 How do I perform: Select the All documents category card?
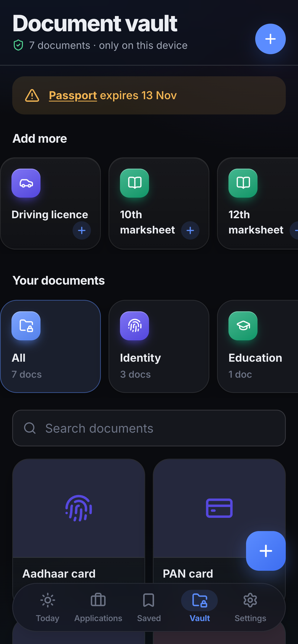[x=50, y=346]
